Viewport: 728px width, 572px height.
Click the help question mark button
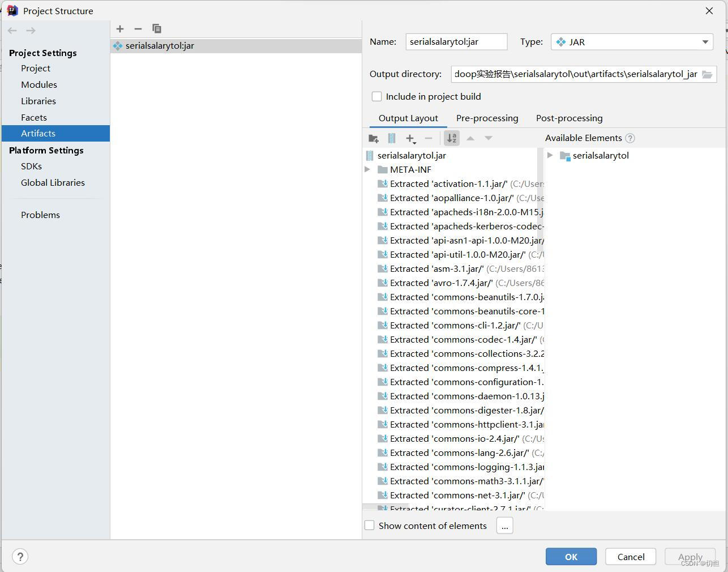point(20,557)
